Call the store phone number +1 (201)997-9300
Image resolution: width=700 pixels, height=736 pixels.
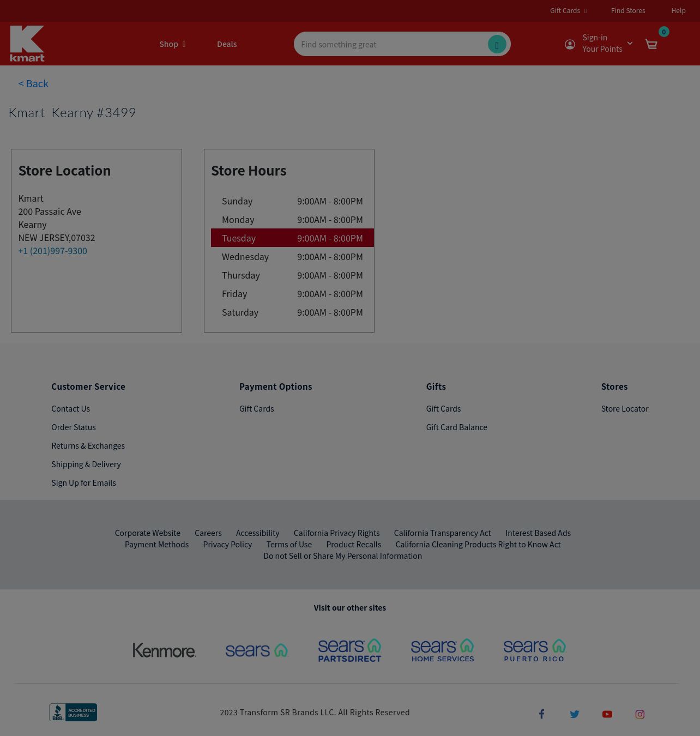pos(53,251)
